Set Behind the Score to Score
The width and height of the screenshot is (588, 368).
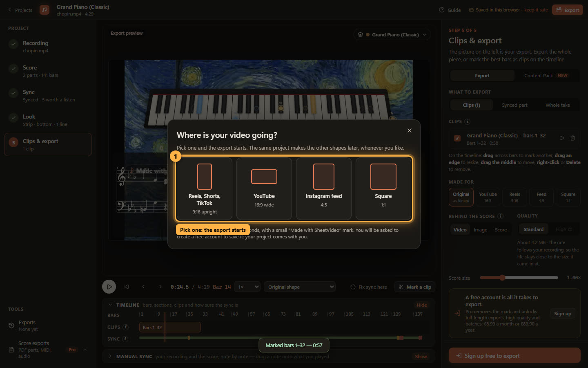[501, 230]
